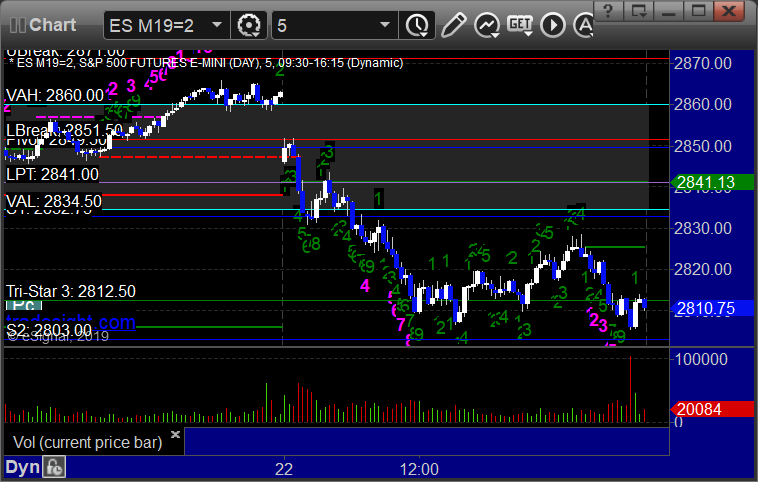Click the S2: 2803.00 label

tap(48, 331)
